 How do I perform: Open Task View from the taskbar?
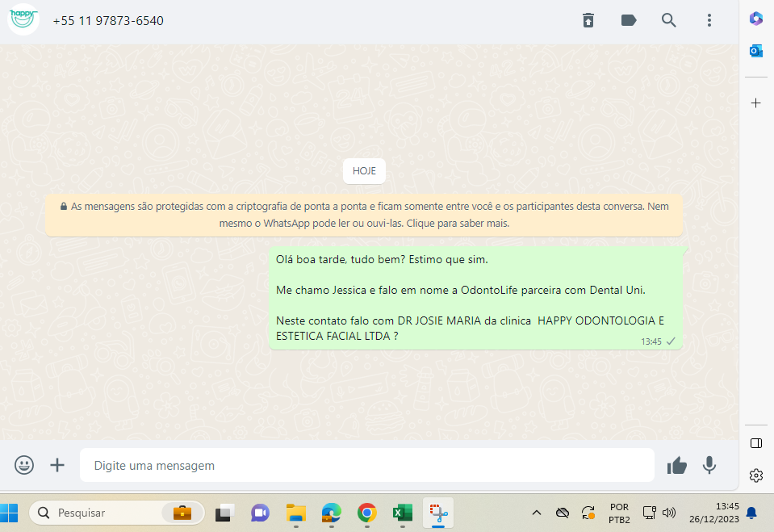(x=224, y=513)
